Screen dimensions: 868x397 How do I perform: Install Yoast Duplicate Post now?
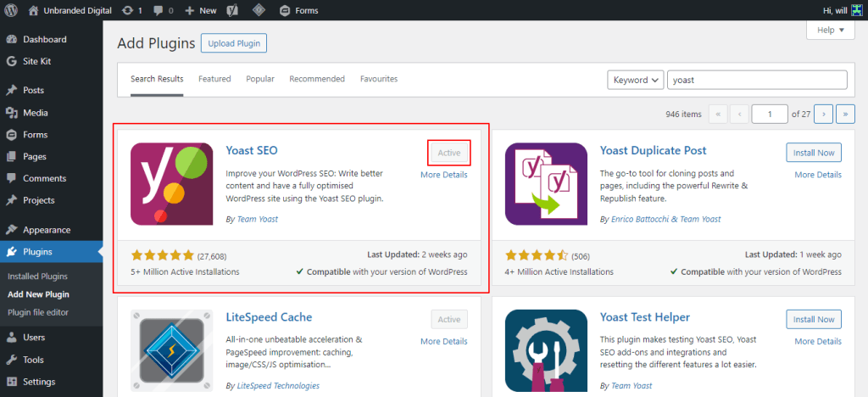[814, 152]
